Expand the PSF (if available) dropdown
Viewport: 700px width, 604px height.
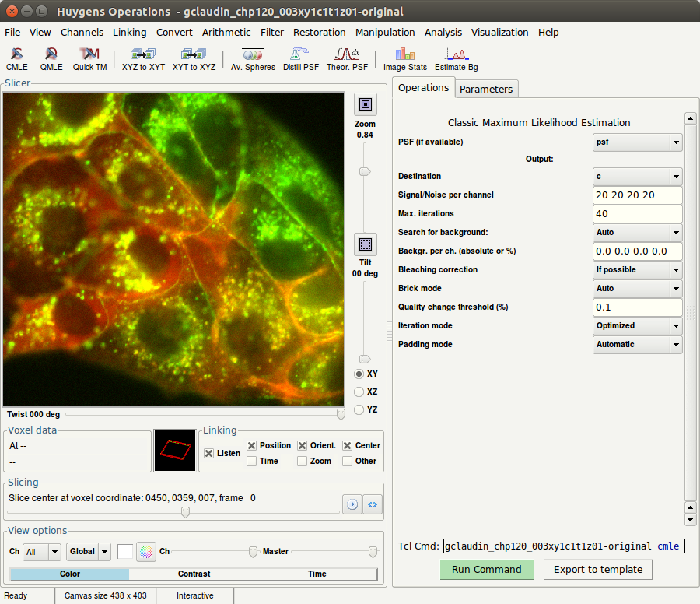pyautogui.click(x=637, y=142)
